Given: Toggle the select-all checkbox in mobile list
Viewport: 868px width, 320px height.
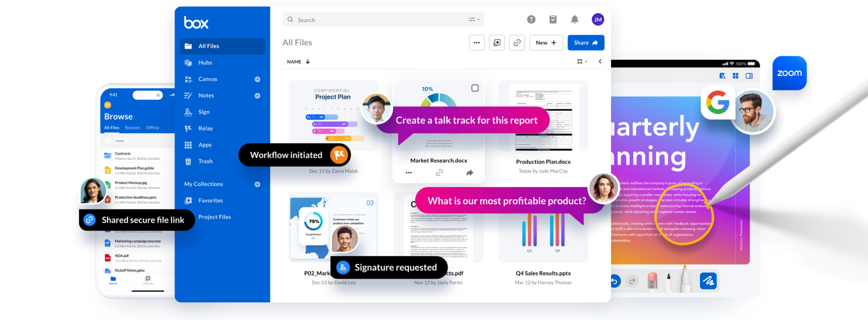Looking at the screenshot, I should click(108, 141).
